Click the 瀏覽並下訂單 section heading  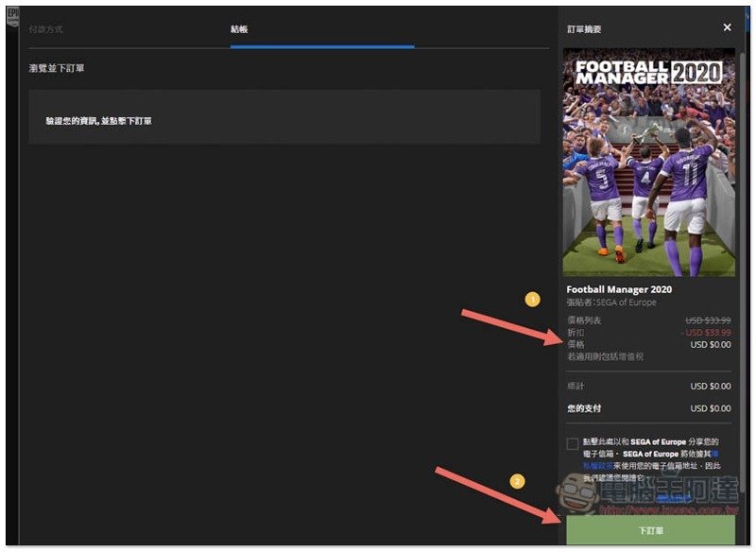click(58, 69)
